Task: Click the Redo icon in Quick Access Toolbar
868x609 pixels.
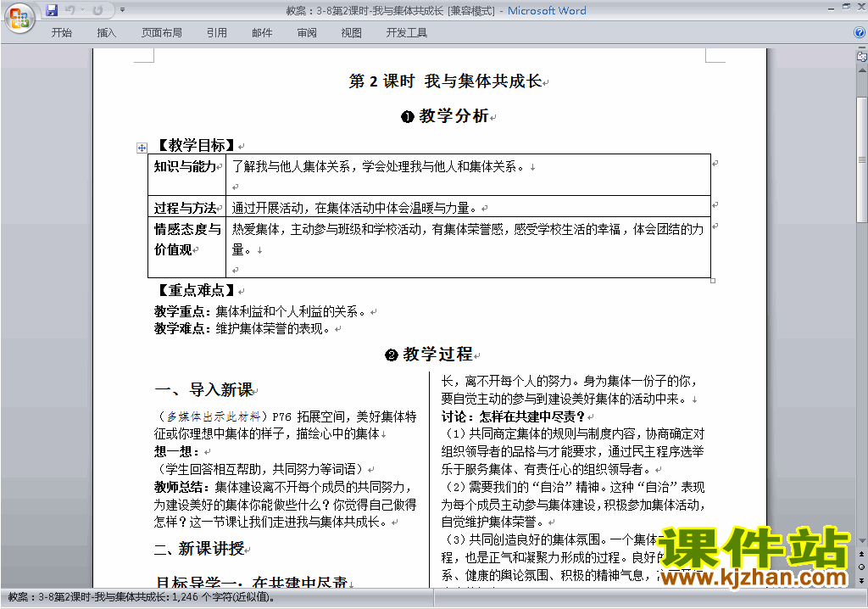Action: tap(98, 10)
